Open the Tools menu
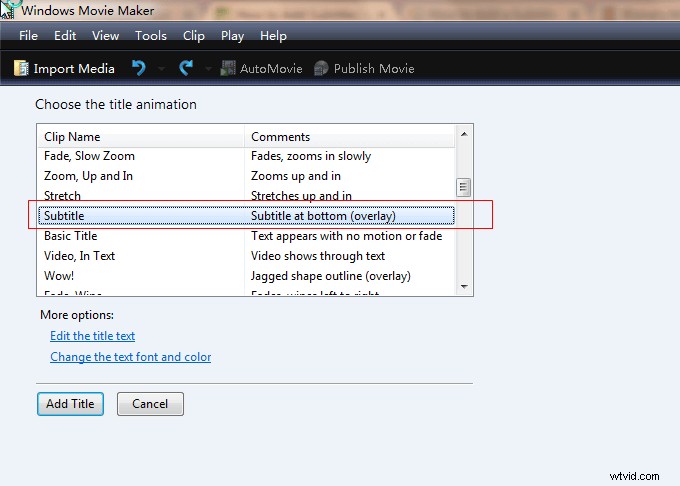Viewport: 680px width, 486px height. click(x=150, y=36)
